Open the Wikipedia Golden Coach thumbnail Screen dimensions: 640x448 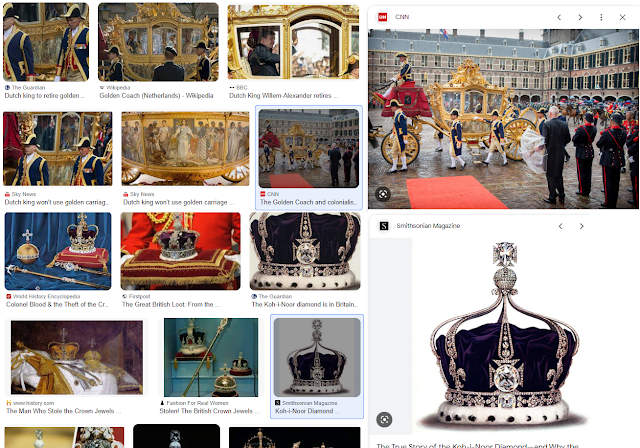pos(158,42)
